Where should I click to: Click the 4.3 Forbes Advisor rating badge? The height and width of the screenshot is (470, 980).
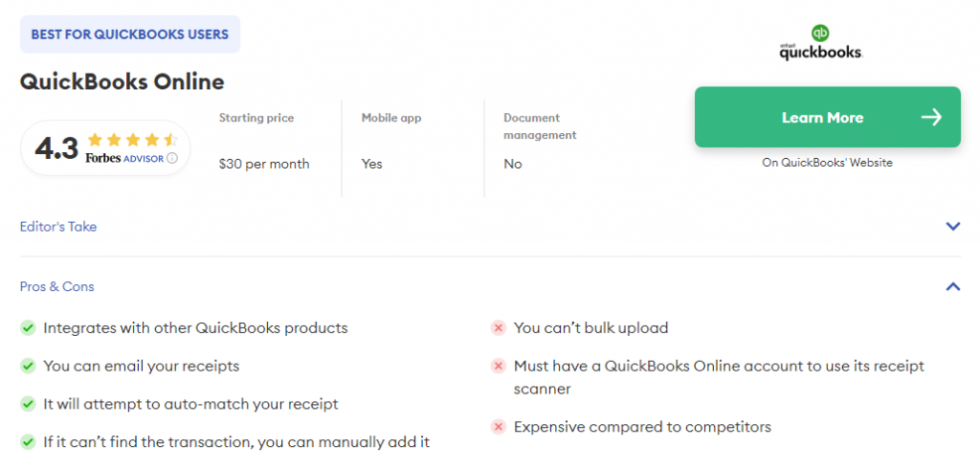[x=105, y=148]
